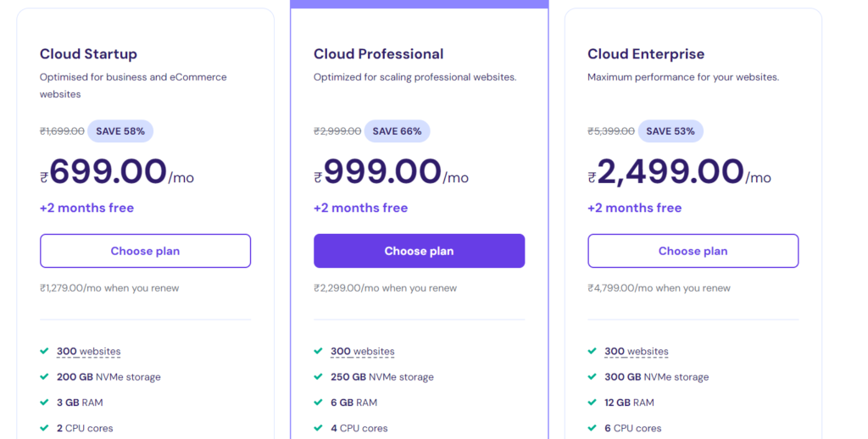
Task: Click '6 CPU cores' text
Action: 633,428
